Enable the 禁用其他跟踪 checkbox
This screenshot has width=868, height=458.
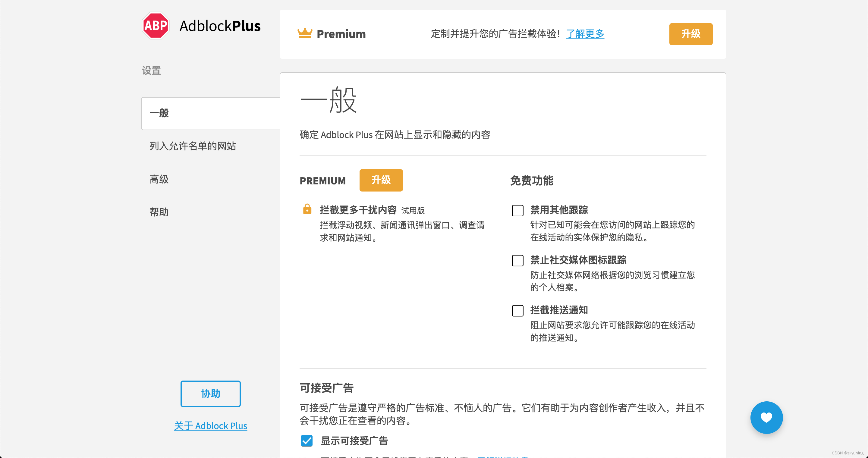pyautogui.click(x=517, y=211)
